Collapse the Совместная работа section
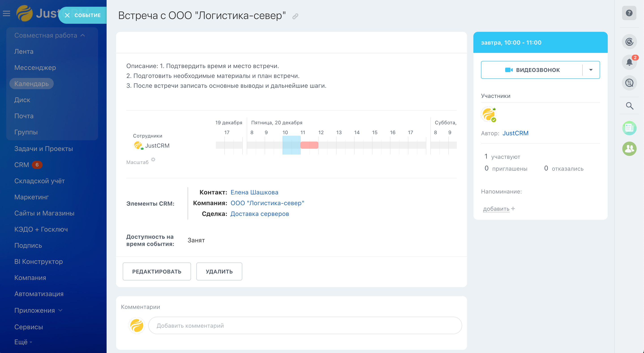 (x=83, y=35)
